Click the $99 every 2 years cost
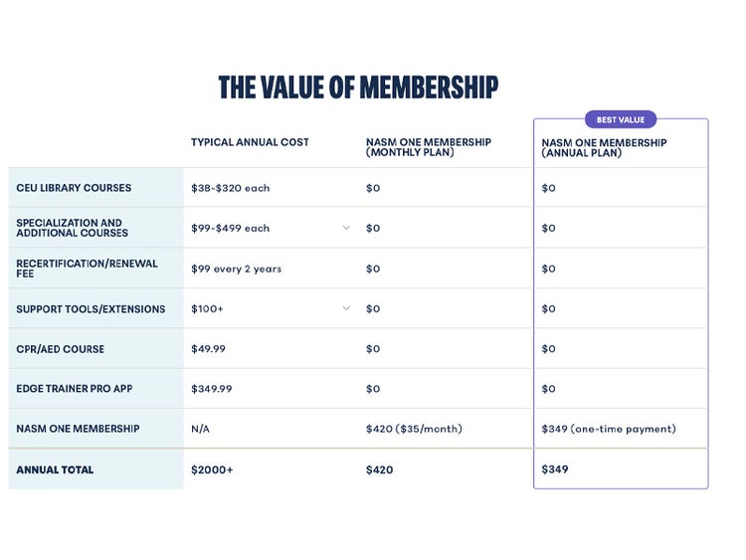746x560 pixels. click(x=236, y=269)
